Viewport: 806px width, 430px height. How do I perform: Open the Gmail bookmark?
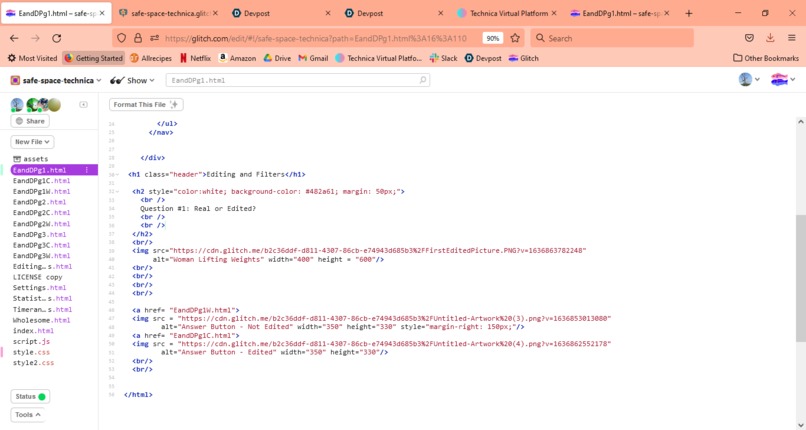click(x=313, y=58)
